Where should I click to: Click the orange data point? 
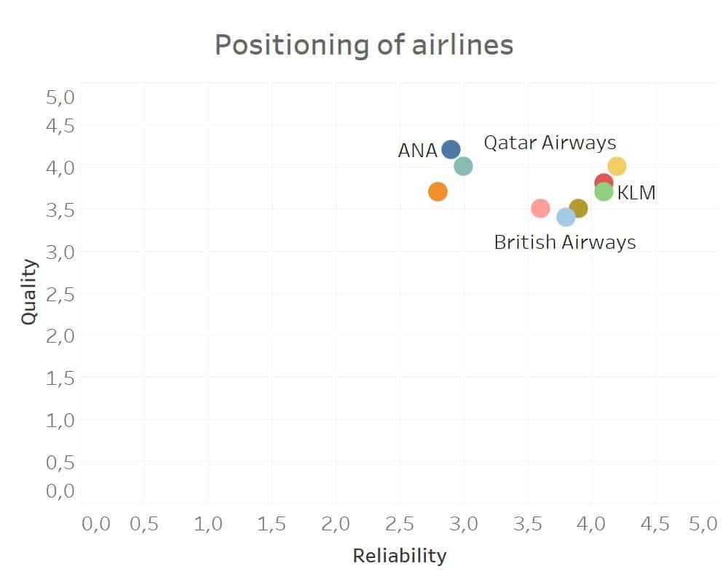pos(438,192)
